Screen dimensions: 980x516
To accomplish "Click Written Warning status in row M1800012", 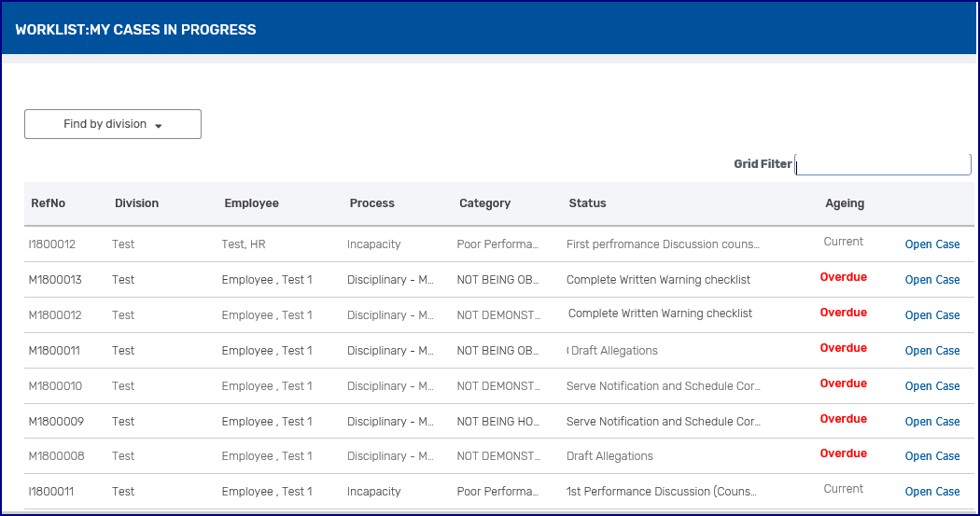I will tap(660, 314).
